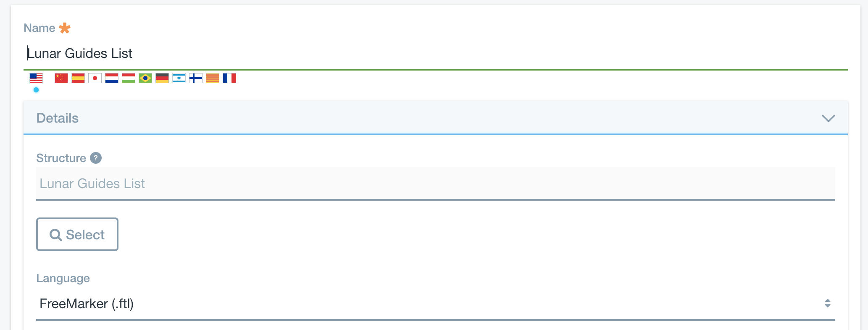Show the Structure help tooltip icon
This screenshot has width=868, height=330.
[96, 158]
